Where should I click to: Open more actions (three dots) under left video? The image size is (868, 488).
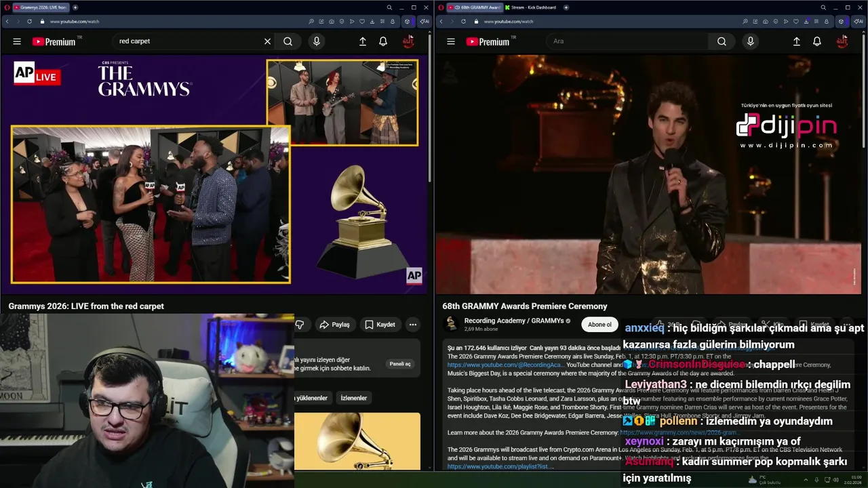pos(412,325)
